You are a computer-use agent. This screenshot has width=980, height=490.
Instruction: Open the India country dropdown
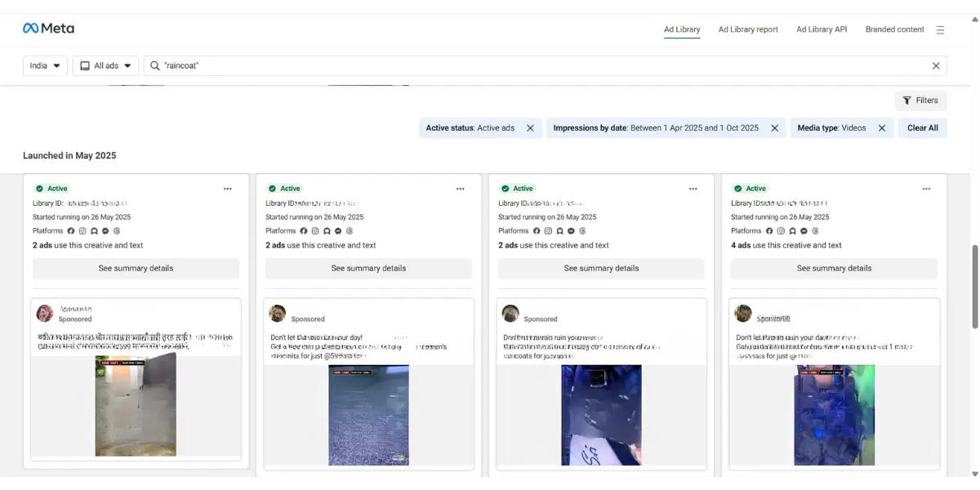coord(45,65)
